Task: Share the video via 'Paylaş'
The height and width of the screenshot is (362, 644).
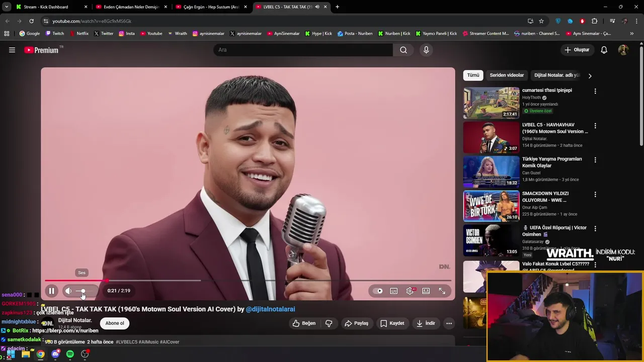Action: point(356,323)
